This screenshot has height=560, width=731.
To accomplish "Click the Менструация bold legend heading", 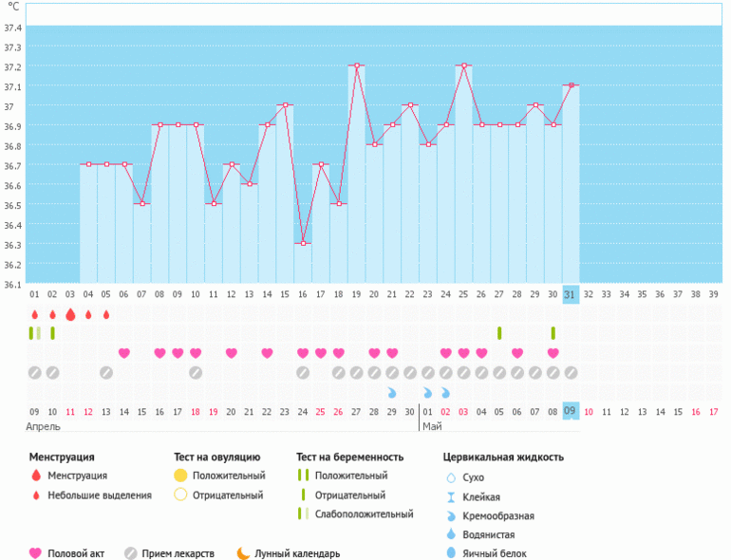I will pos(62,457).
